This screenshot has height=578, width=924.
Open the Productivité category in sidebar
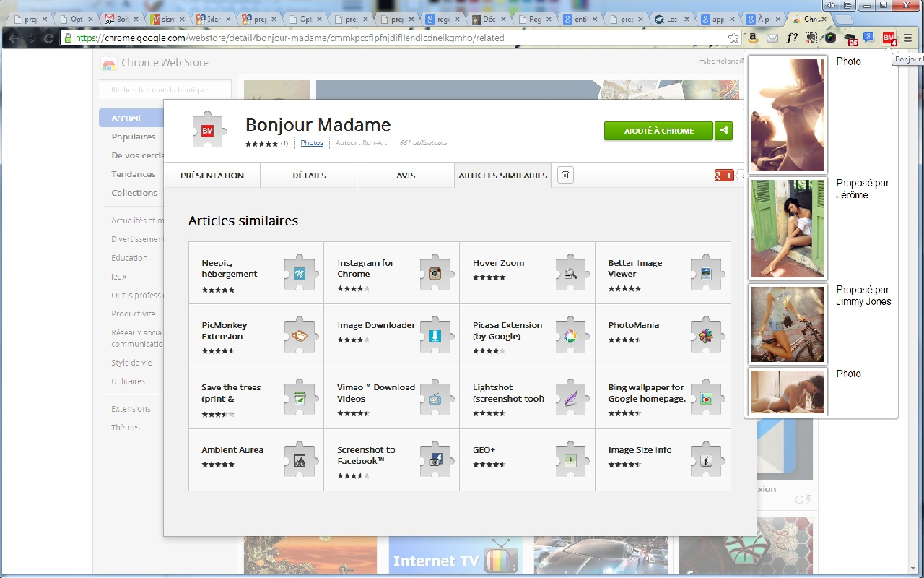click(x=133, y=314)
